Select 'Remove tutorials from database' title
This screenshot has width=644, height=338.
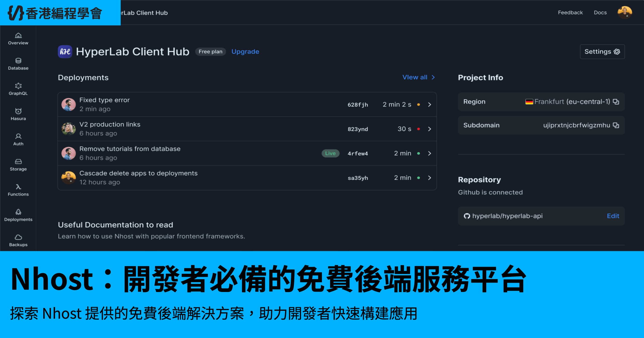pos(130,149)
